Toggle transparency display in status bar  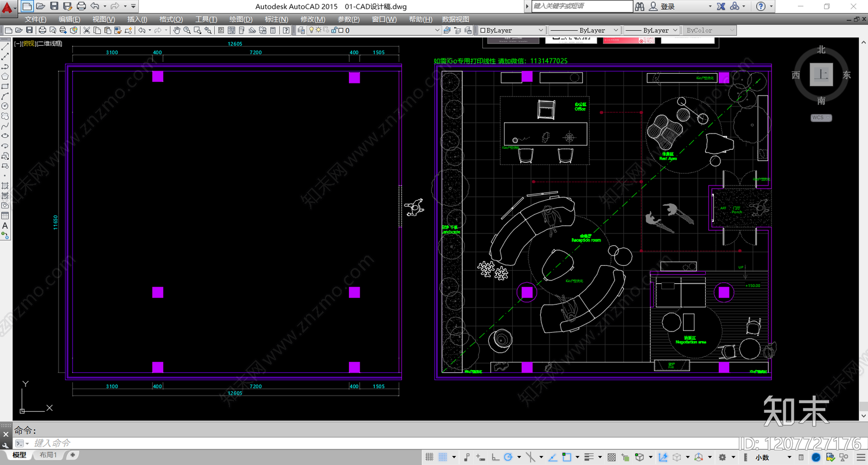point(611,457)
